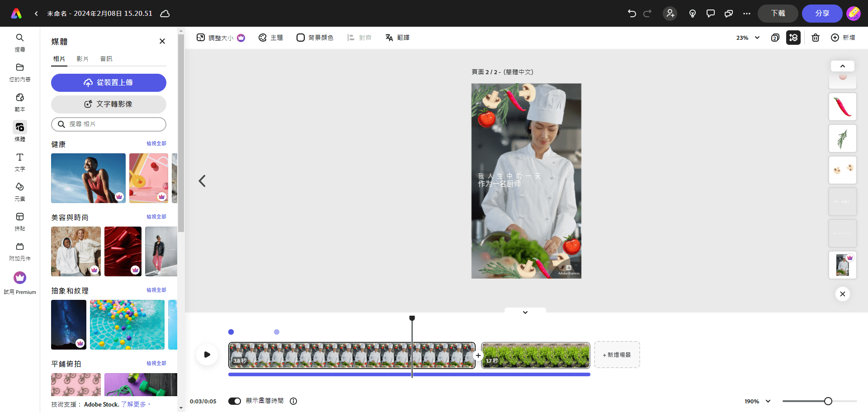The image size is (868, 412).
Task: Click the 分享 share button
Action: [822, 14]
